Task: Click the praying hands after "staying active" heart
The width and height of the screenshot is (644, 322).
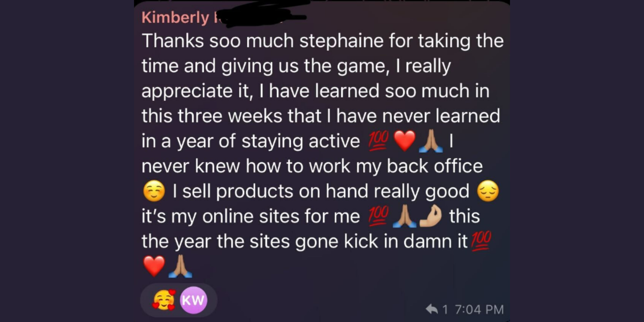Action: [x=431, y=141]
